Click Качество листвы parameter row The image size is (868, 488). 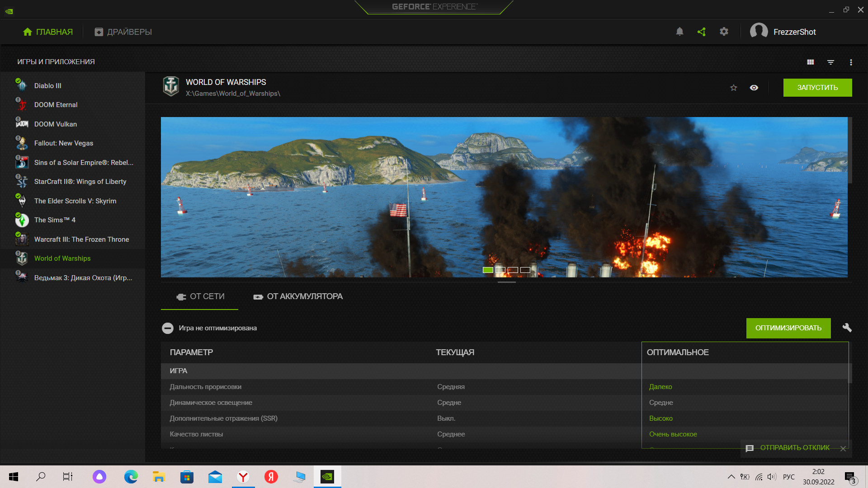[504, 434]
